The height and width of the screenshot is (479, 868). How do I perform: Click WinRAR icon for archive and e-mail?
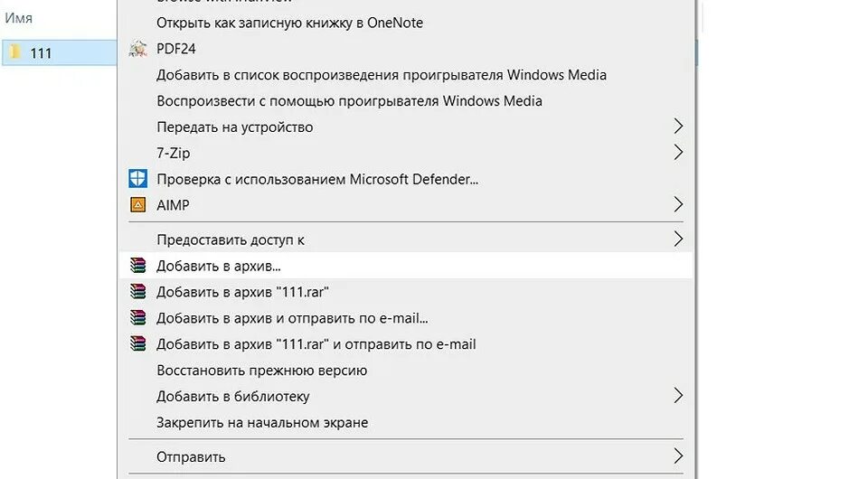[x=137, y=318]
